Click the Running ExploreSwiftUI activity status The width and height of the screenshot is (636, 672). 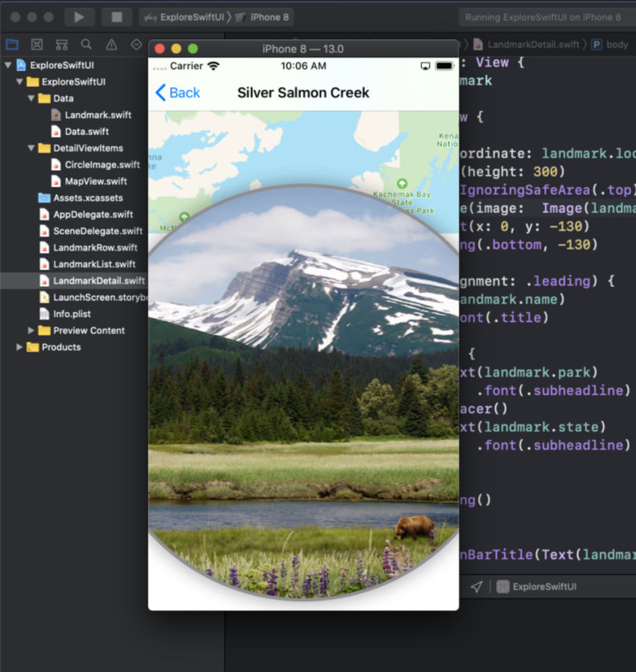543,17
